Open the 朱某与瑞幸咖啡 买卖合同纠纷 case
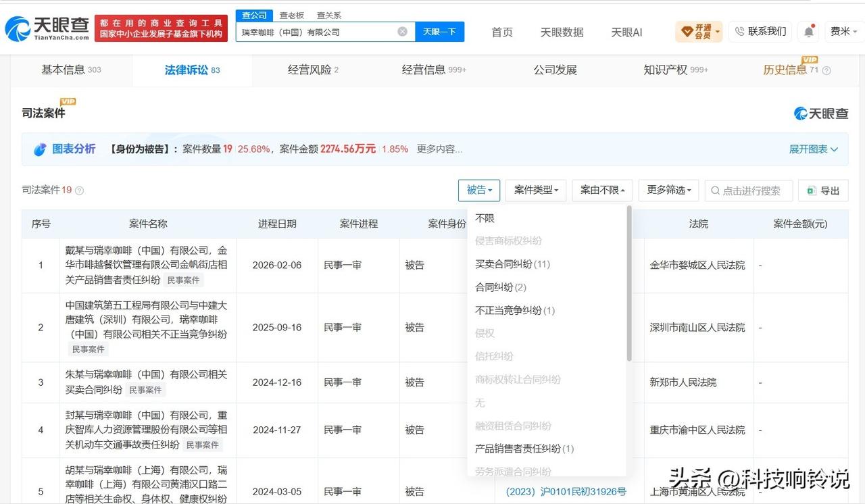 [146, 381]
